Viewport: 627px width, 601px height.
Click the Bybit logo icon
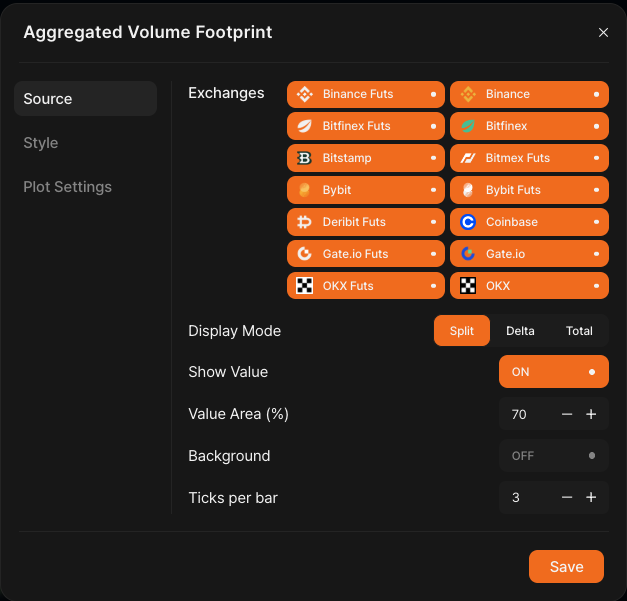tap(305, 190)
